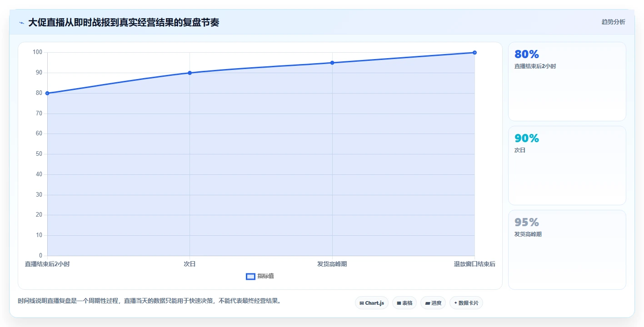Click the data point for 退款窗口结束后

474,52
